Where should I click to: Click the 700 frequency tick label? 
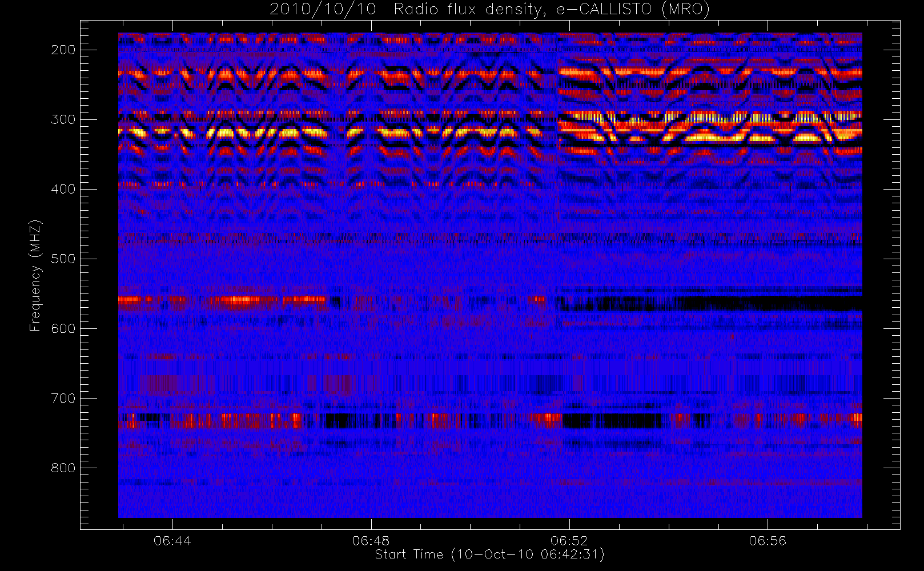63,398
